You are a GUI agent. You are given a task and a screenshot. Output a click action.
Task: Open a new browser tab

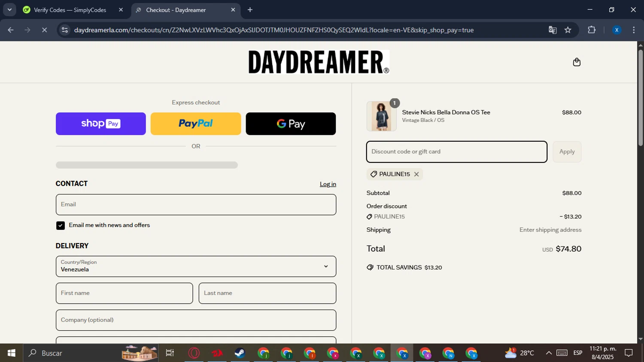click(x=250, y=10)
